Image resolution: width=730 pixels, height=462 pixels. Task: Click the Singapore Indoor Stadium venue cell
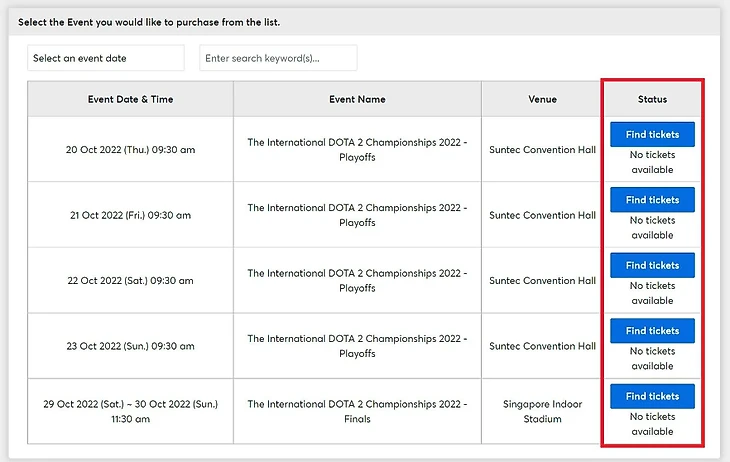[542, 411]
